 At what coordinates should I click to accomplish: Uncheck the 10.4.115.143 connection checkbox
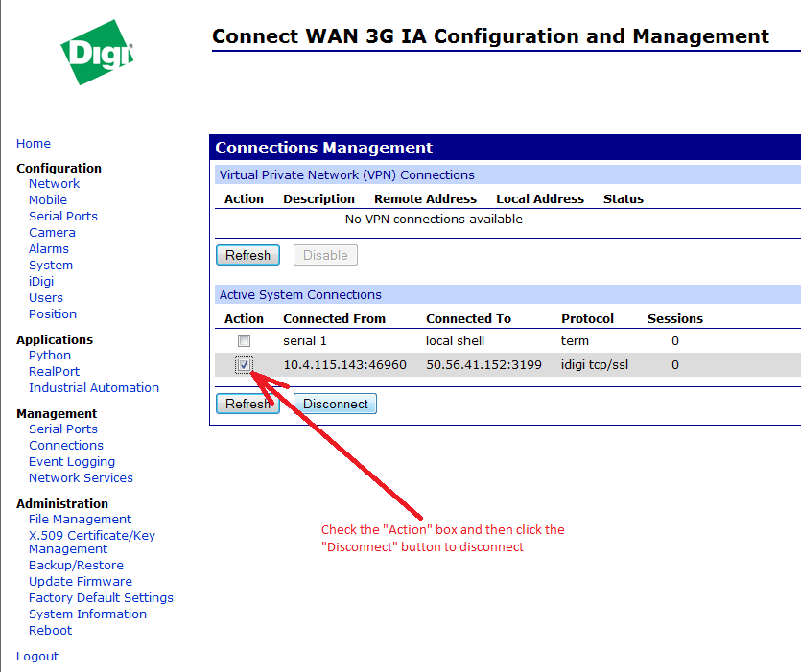click(245, 365)
